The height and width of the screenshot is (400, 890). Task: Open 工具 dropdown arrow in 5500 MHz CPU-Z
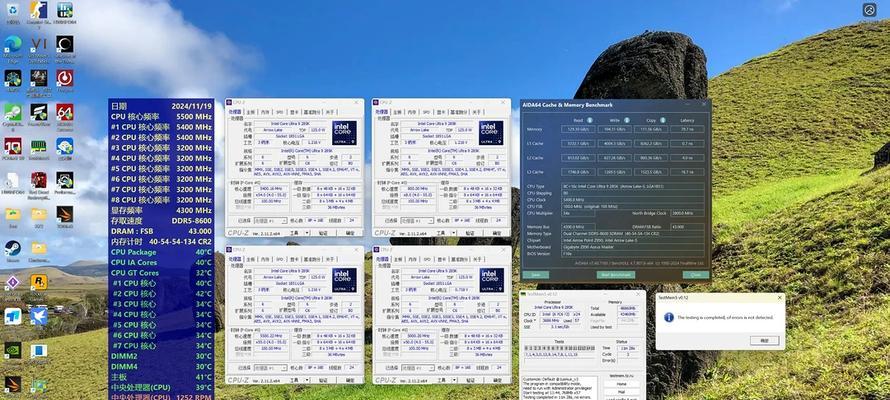307,381
